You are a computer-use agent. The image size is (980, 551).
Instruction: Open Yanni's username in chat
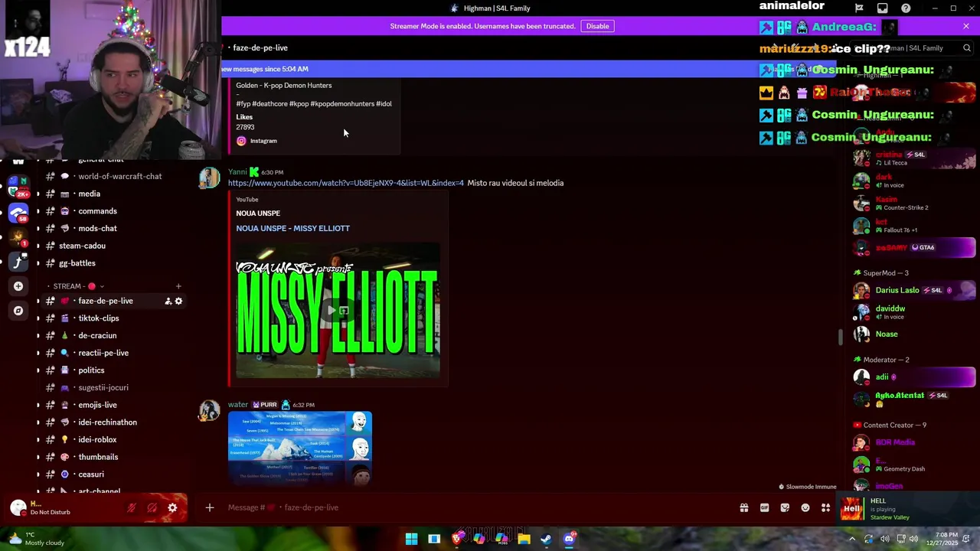coord(237,172)
